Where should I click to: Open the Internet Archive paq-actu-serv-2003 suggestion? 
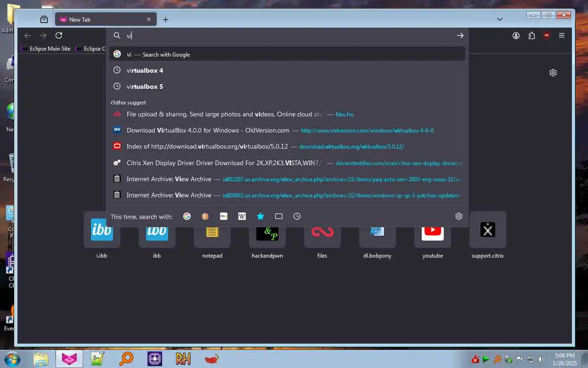[287, 179]
